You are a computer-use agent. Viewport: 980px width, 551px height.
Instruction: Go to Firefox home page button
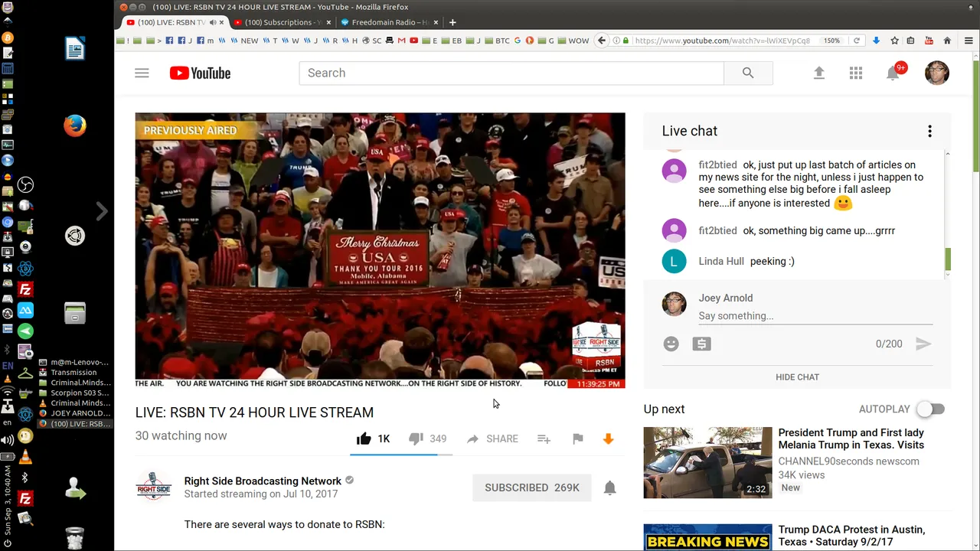point(947,41)
